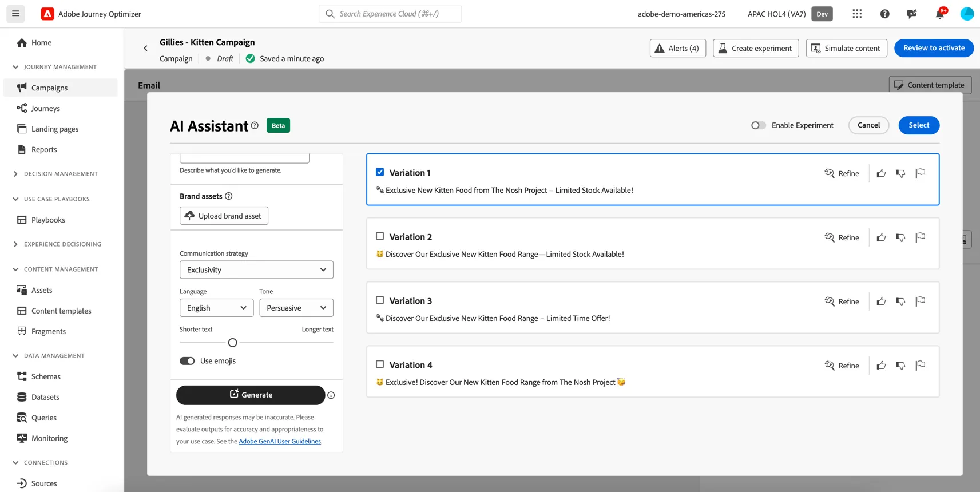Click the Upload brand asset button
The image size is (980, 492).
point(224,216)
